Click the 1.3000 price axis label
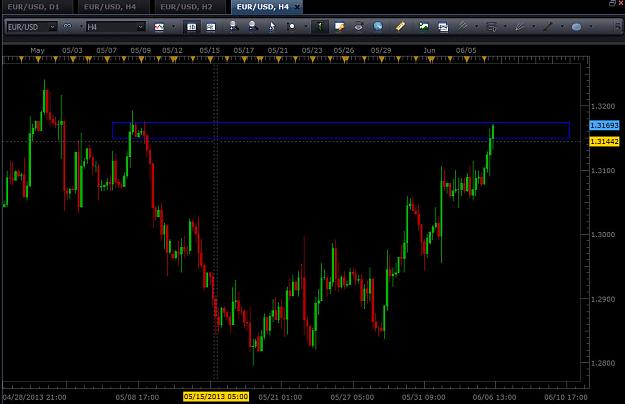625x404 pixels. pyautogui.click(x=603, y=235)
